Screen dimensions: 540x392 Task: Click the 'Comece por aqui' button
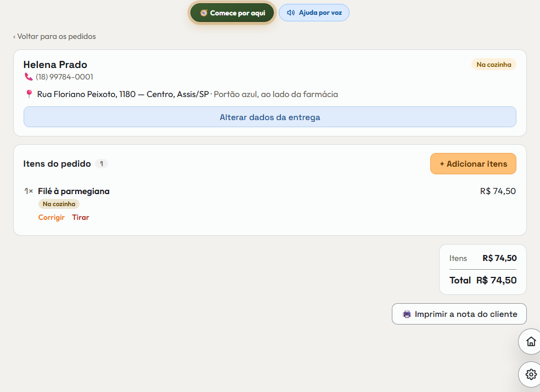232,13
